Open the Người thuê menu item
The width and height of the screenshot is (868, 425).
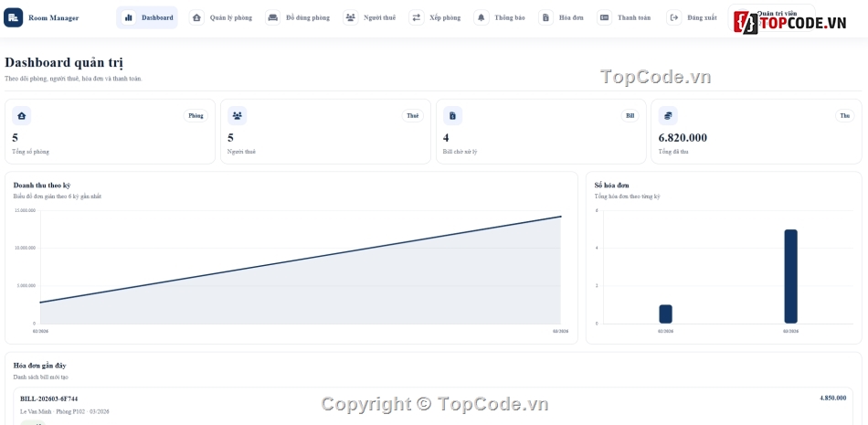tap(369, 17)
